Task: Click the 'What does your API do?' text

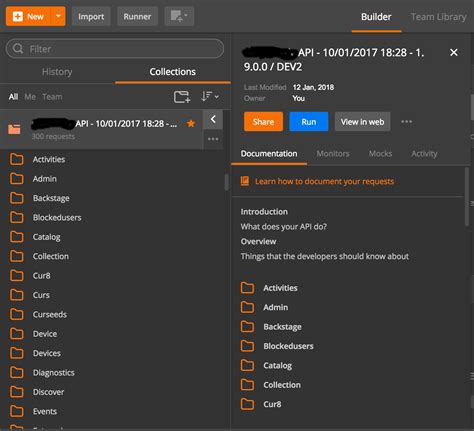Action: click(284, 227)
